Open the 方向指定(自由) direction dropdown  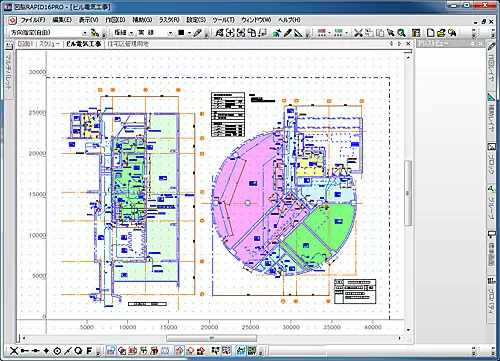pos(48,33)
